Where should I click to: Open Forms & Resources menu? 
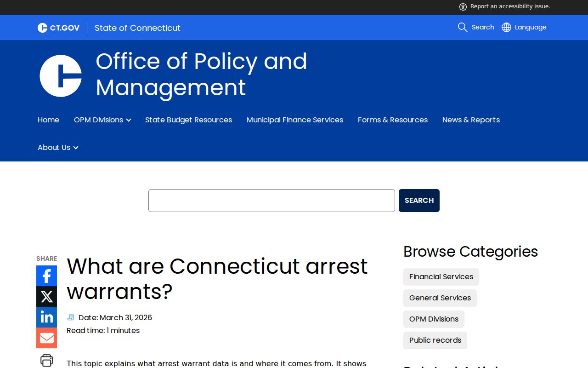[x=393, y=120]
